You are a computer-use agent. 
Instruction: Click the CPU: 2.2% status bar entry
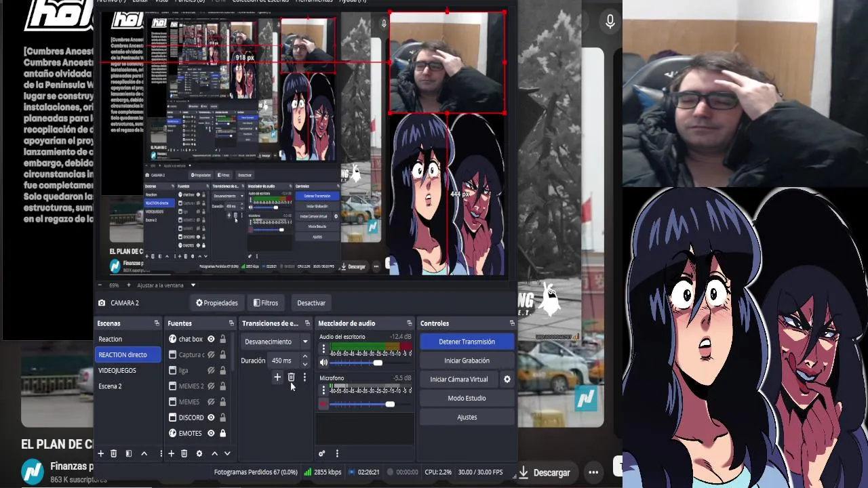(438, 472)
